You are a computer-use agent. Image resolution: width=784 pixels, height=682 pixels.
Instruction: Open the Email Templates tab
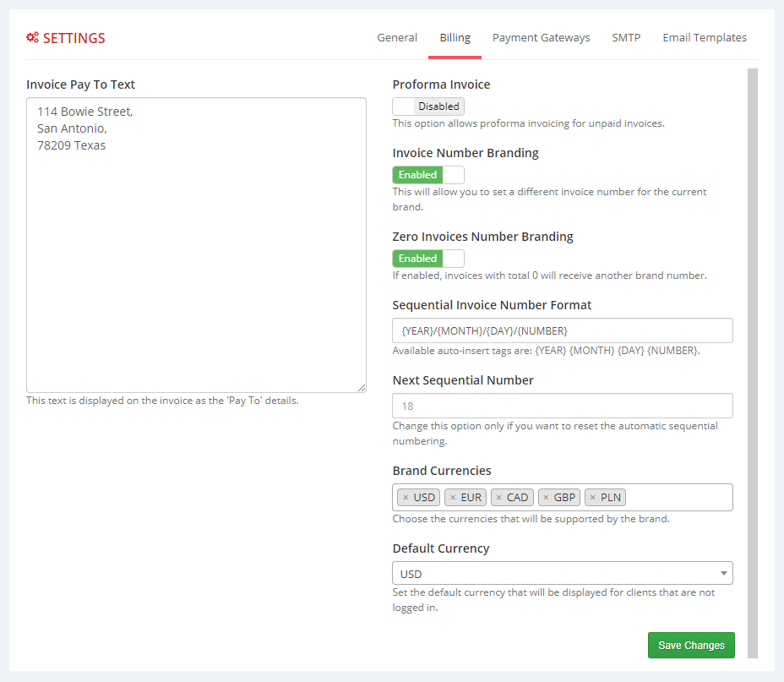(704, 37)
